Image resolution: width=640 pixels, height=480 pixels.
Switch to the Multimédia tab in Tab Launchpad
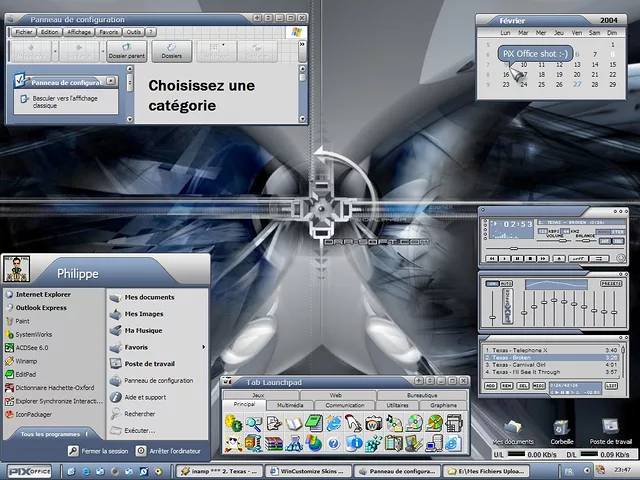point(290,405)
